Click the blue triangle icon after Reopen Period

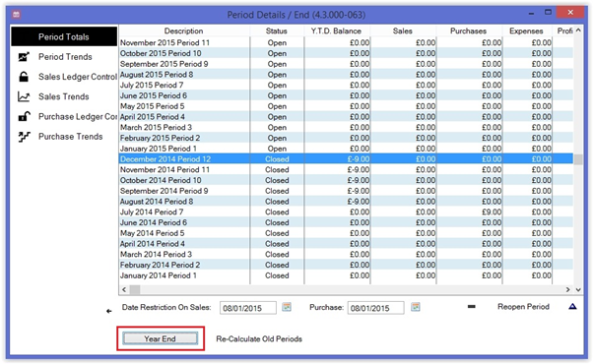pyautogui.click(x=572, y=306)
